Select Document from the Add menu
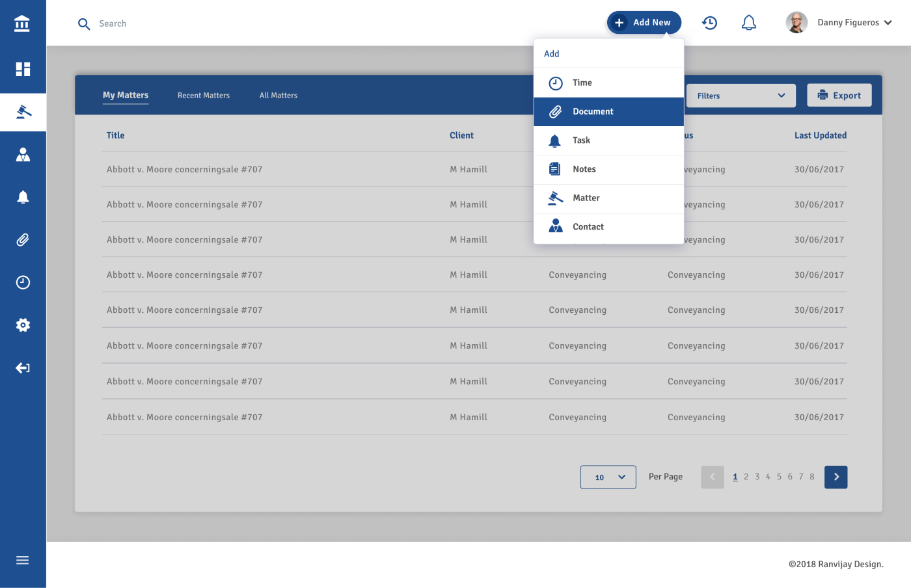Screen dimensions: 911x588 pyautogui.click(x=608, y=112)
